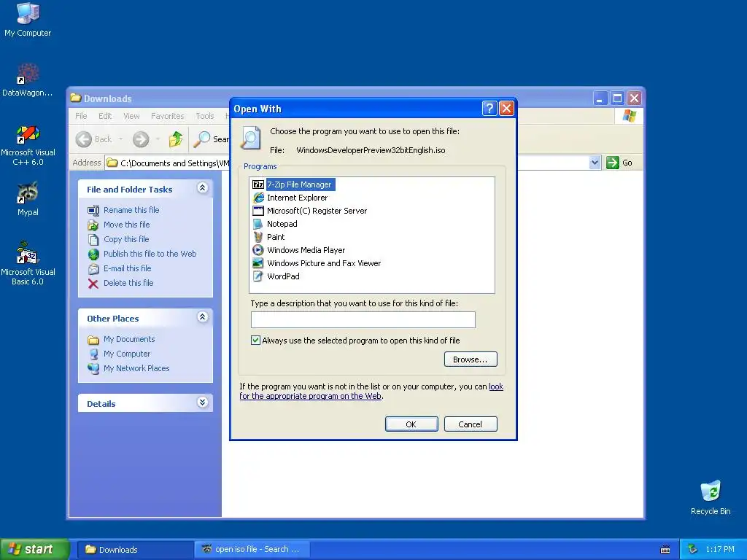Go to My Documents in Other Places
This screenshot has height=560, width=747.
(129, 339)
